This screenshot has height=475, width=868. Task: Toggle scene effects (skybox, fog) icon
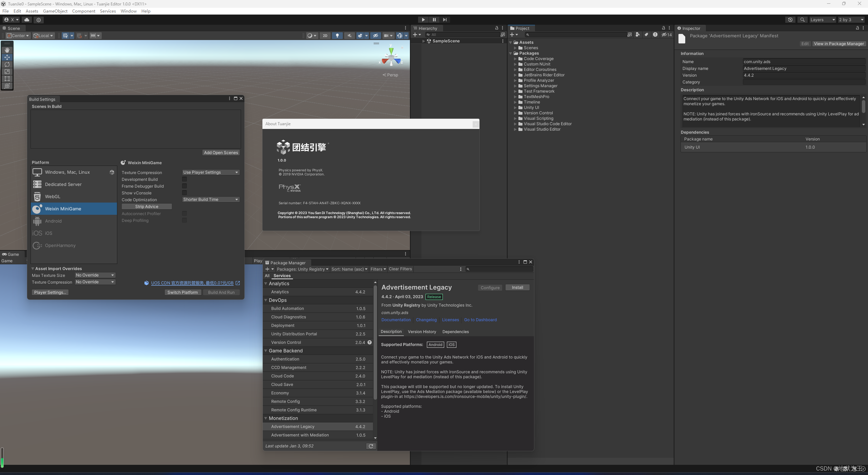pyautogui.click(x=360, y=36)
